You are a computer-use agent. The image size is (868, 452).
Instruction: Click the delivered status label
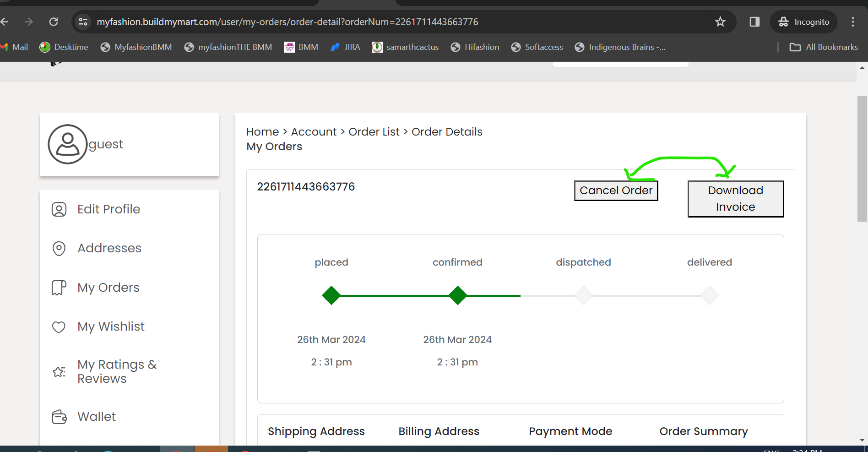710,262
